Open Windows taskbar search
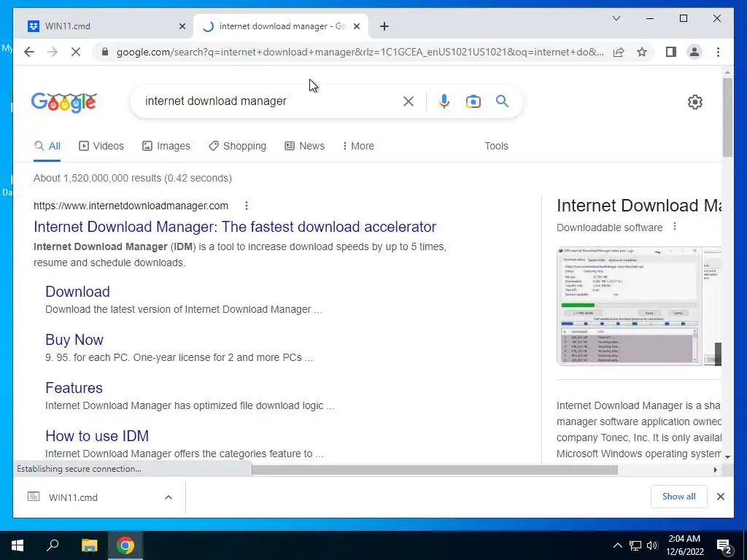This screenshot has height=560, width=747. (x=53, y=545)
